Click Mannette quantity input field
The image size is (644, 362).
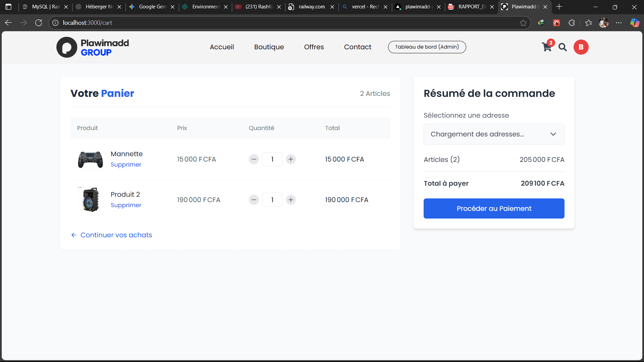pyautogui.click(x=272, y=159)
